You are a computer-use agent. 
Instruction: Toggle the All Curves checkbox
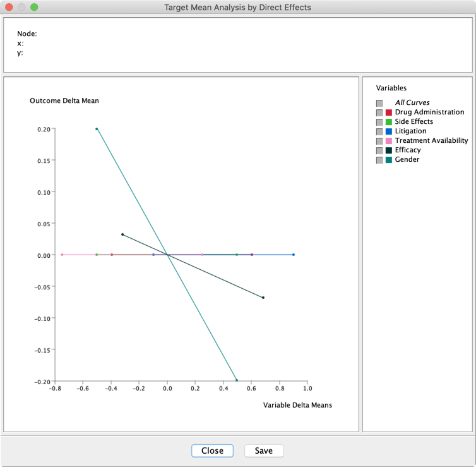coord(379,103)
